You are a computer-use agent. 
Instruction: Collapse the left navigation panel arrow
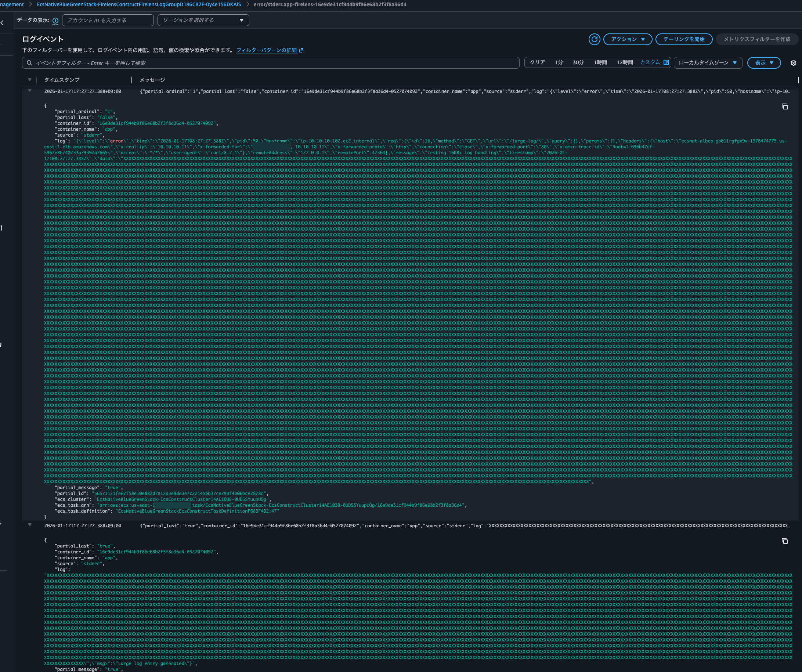(2, 23)
